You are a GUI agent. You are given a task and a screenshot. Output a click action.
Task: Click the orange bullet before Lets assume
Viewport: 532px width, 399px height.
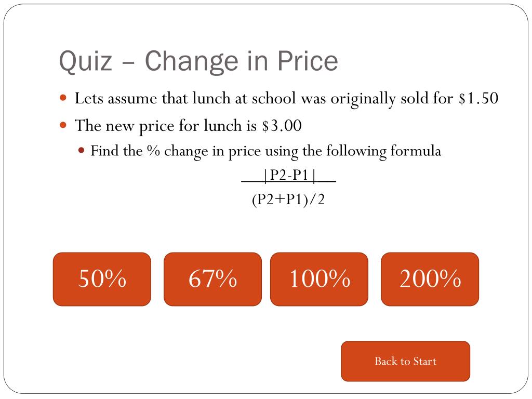63,98
